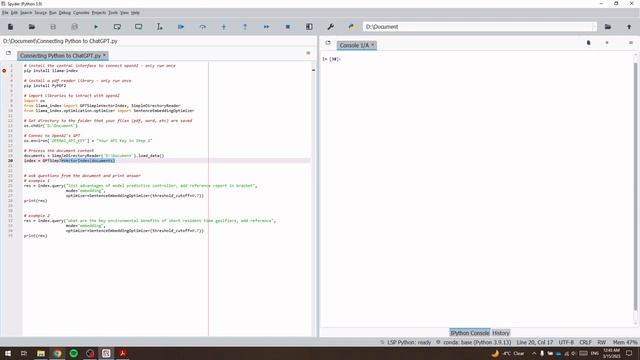The image size is (640, 360).
Task: Click line 20 in the editor
Action: click(167, 161)
